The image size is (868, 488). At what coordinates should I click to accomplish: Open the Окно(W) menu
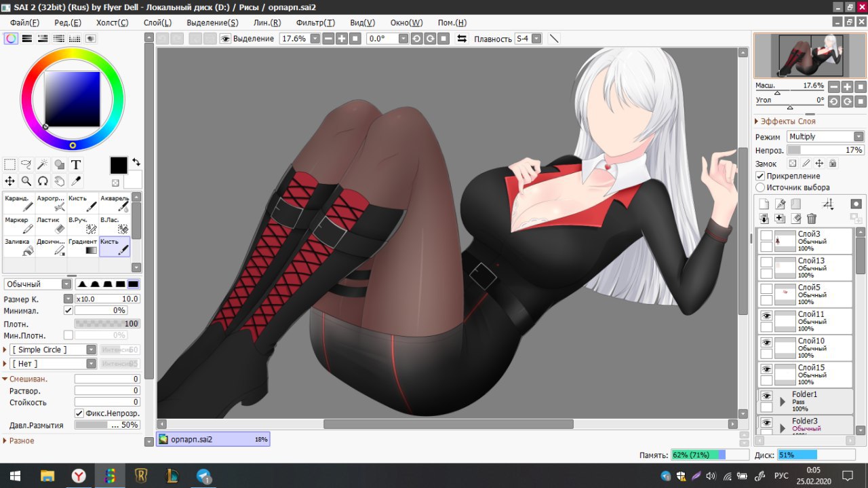click(x=406, y=22)
